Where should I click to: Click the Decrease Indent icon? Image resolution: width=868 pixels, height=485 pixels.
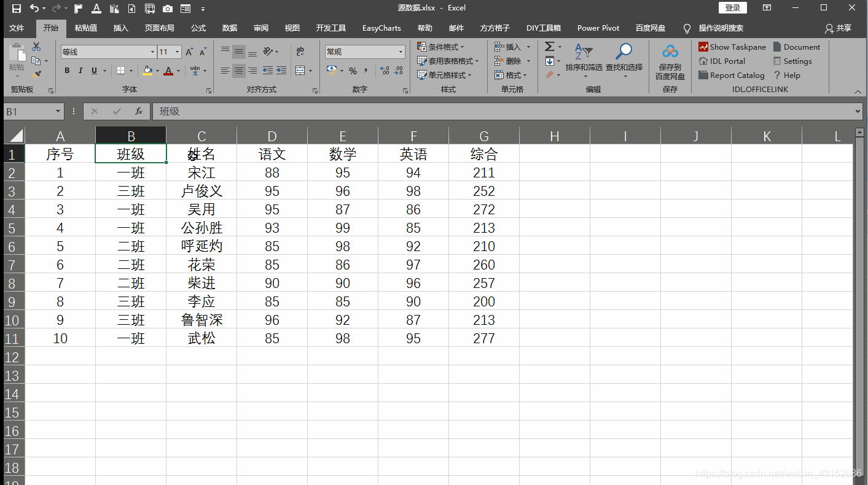point(268,71)
